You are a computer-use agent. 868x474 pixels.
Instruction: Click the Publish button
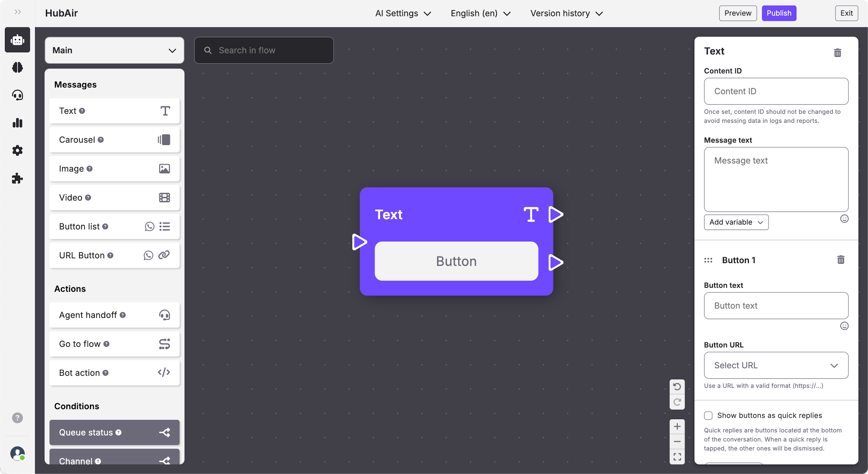pos(779,13)
